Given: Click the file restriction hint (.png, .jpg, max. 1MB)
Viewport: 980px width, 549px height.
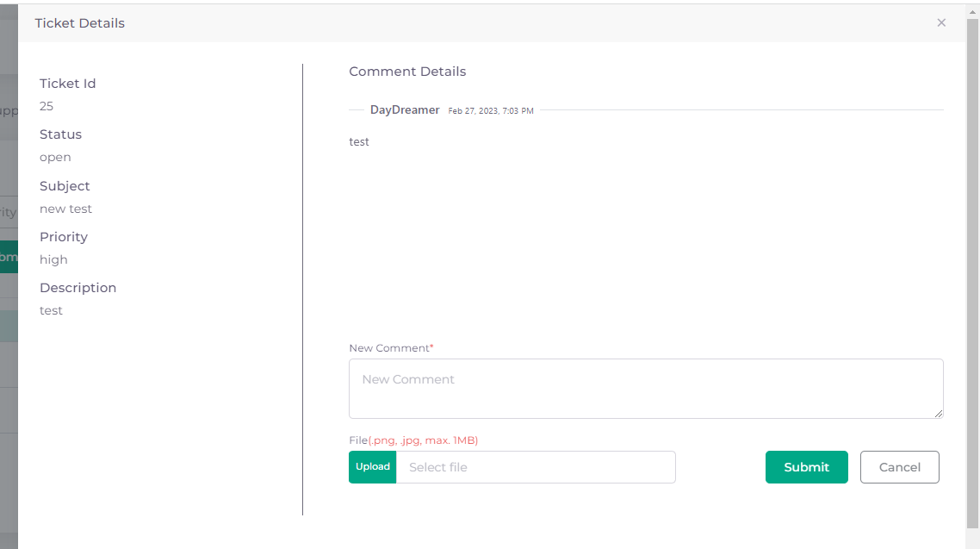Looking at the screenshot, I should (x=423, y=440).
